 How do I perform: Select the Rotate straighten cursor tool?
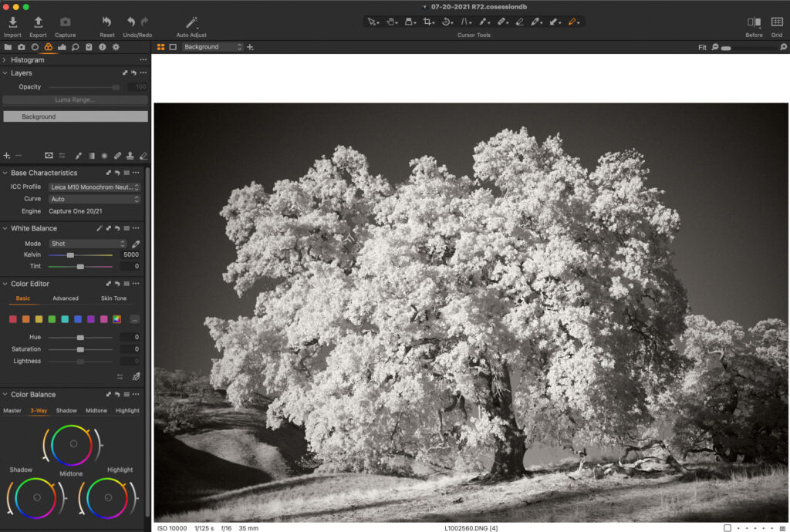[x=447, y=22]
